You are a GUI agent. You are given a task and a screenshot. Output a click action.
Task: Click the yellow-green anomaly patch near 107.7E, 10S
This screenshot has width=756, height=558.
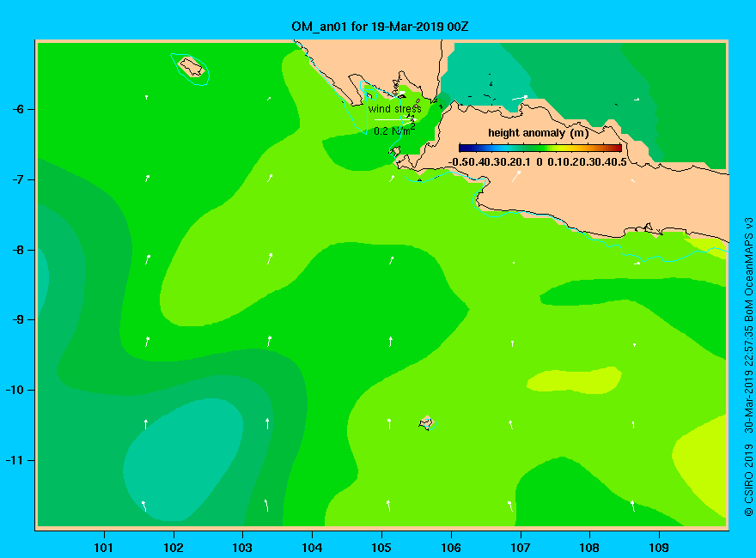pyautogui.click(x=574, y=380)
